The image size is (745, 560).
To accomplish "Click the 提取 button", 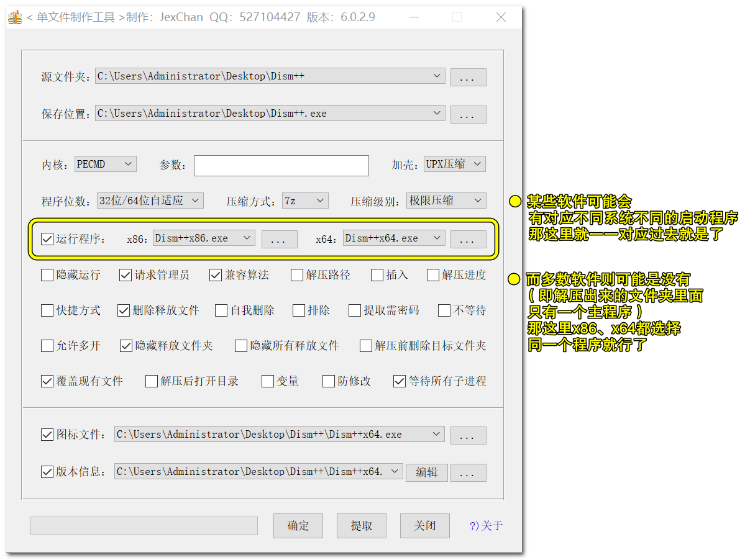I will coord(361,526).
